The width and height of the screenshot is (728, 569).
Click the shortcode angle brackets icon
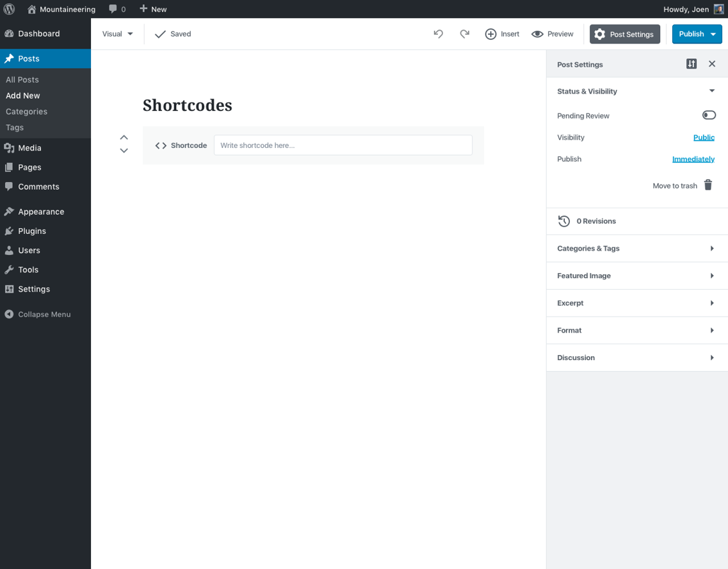tap(161, 145)
